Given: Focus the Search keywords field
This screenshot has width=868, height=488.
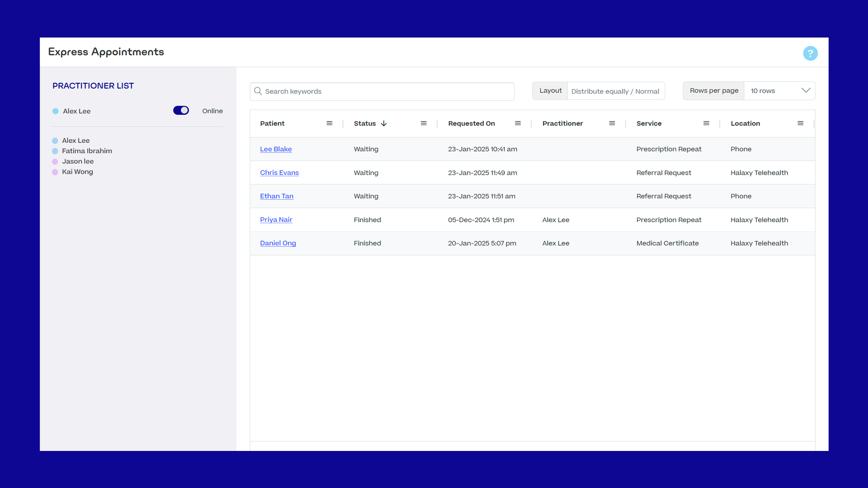Looking at the screenshot, I should coord(382,91).
